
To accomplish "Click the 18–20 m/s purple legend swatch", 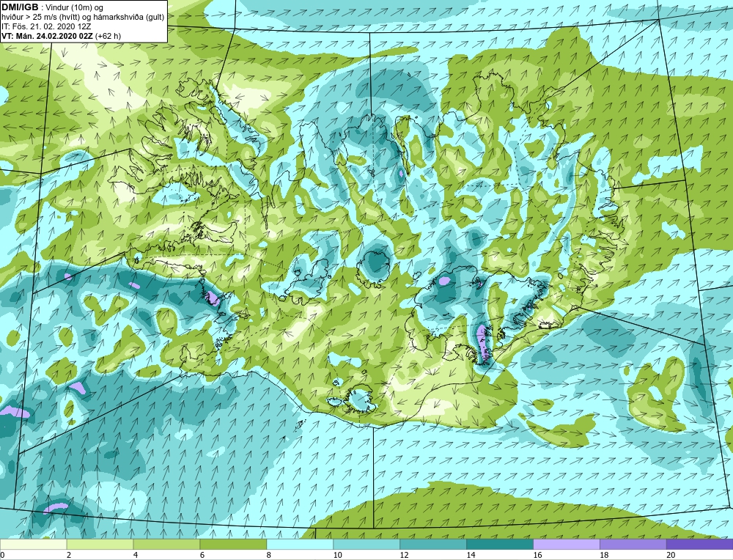I will click(633, 544).
